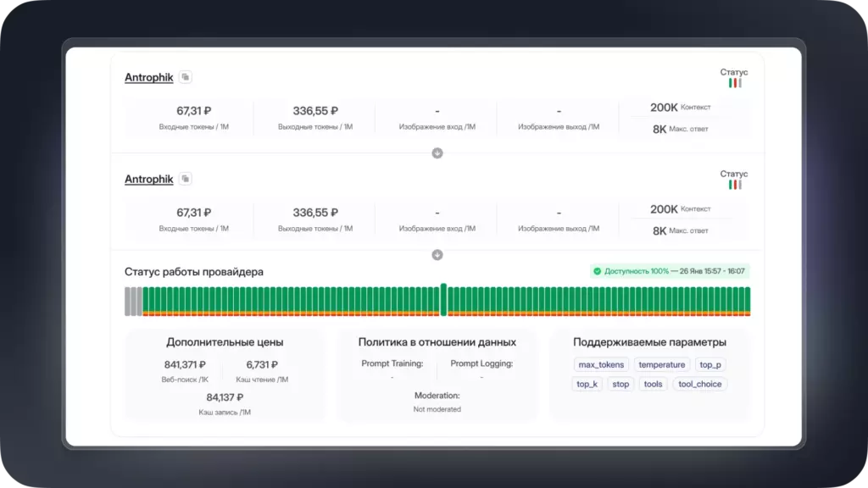
Task: Click 8K Макс. ответ value in expanded card
Action: (x=681, y=230)
